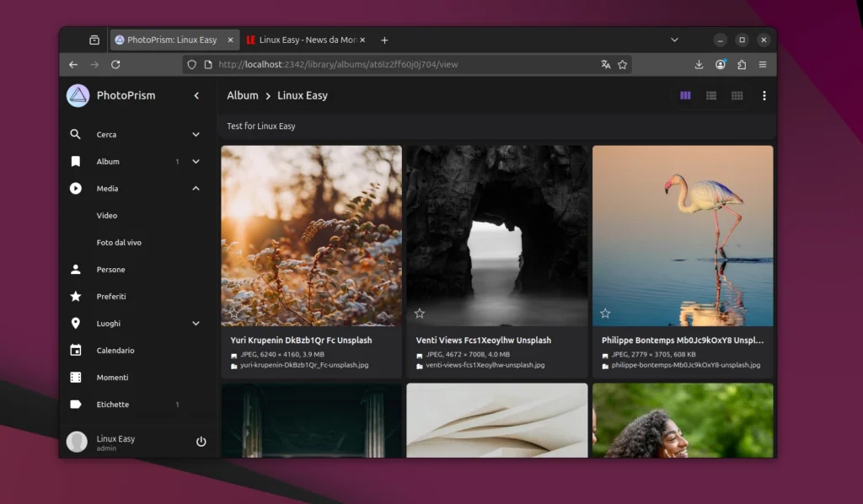
Task: Click the browser downloads icon
Action: click(699, 65)
